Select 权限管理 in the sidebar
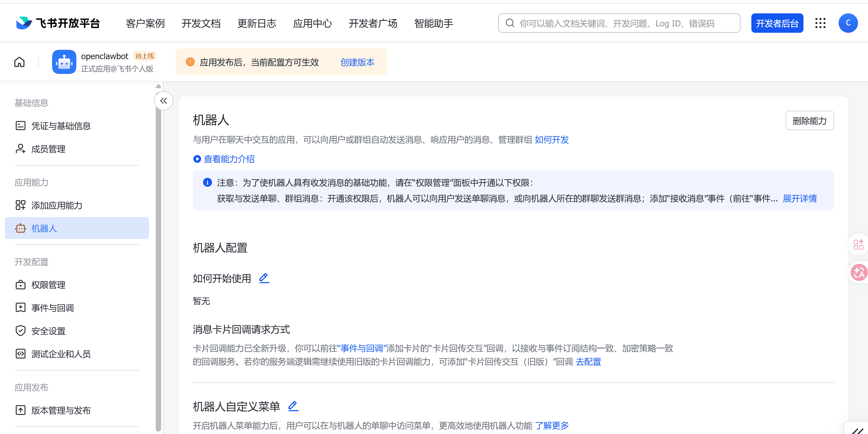The width and height of the screenshot is (868, 434). point(48,285)
